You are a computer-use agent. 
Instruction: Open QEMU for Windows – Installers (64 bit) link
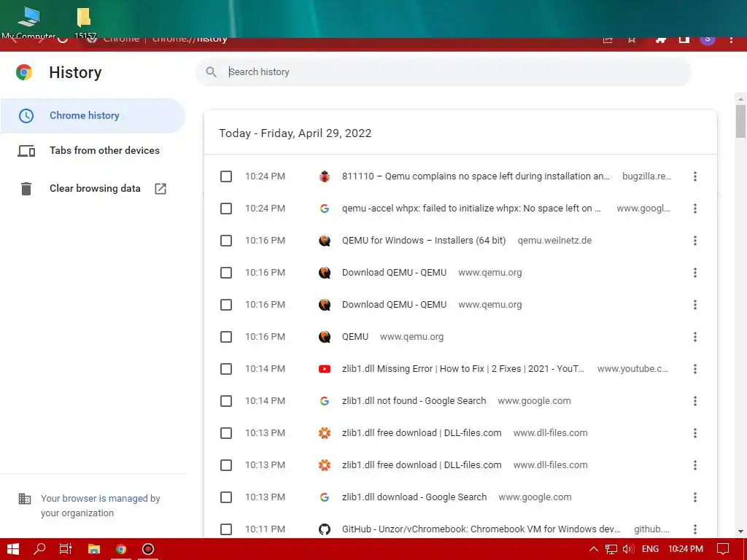(x=424, y=241)
